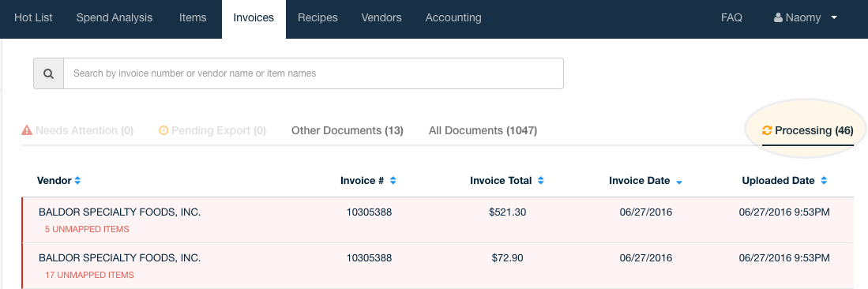Go to Spend Analysis
The height and width of the screenshot is (289, 868).
coord(114,17)
